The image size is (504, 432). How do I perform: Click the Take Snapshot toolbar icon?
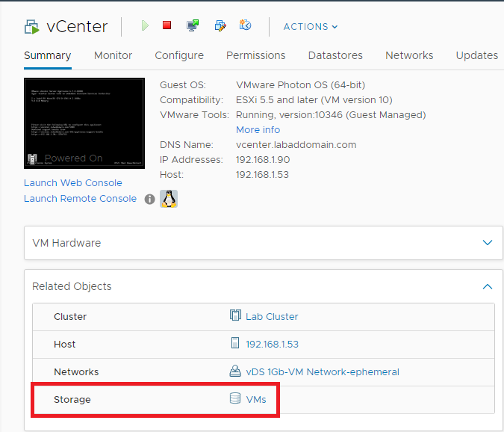245,26
